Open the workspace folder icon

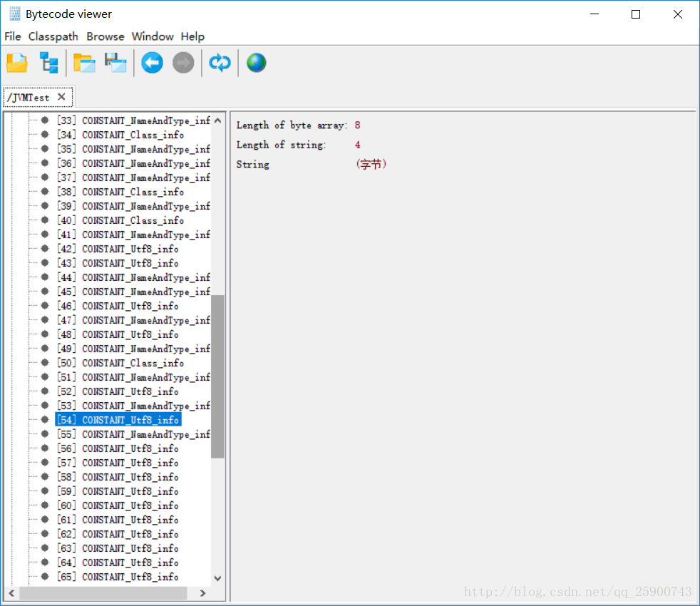[x=84, y=63]
